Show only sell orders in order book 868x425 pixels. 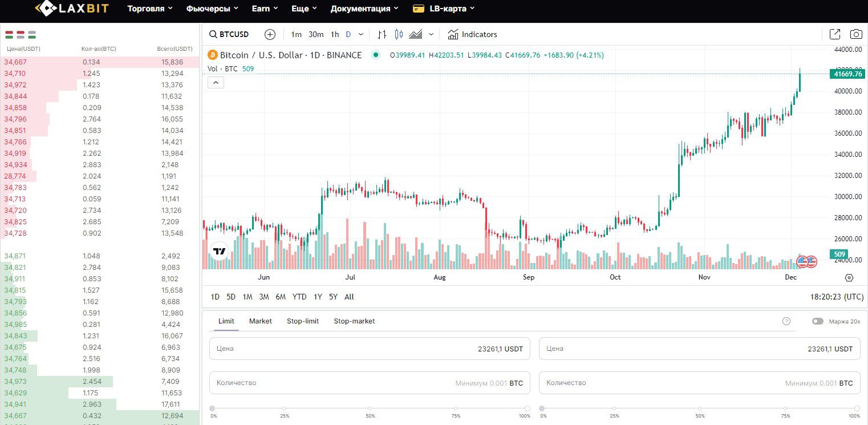(x=21, y=35)
